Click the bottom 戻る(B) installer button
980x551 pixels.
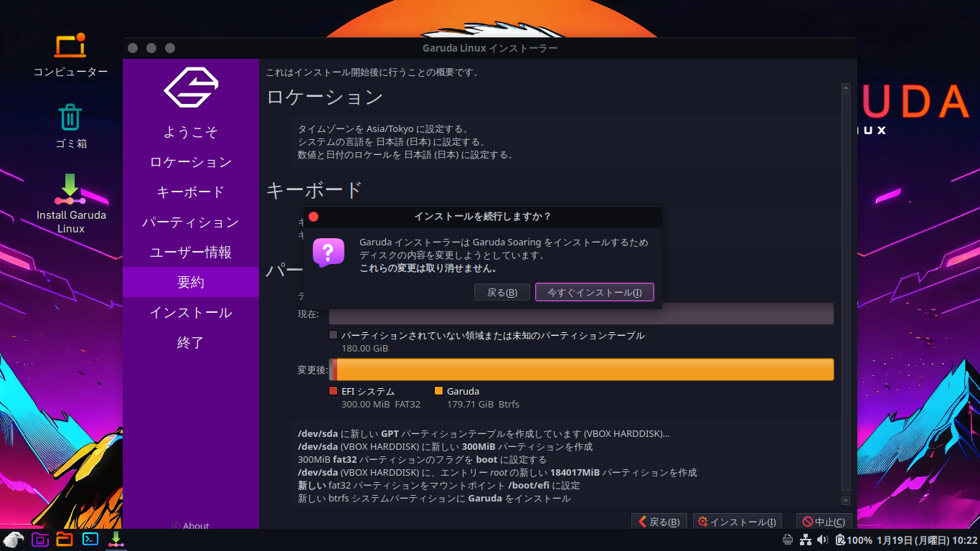pyautogui.click(x=659, y=522)
